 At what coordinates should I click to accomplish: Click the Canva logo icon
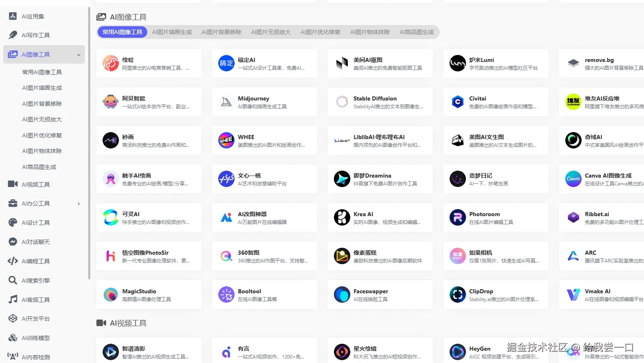pos(573,179)
